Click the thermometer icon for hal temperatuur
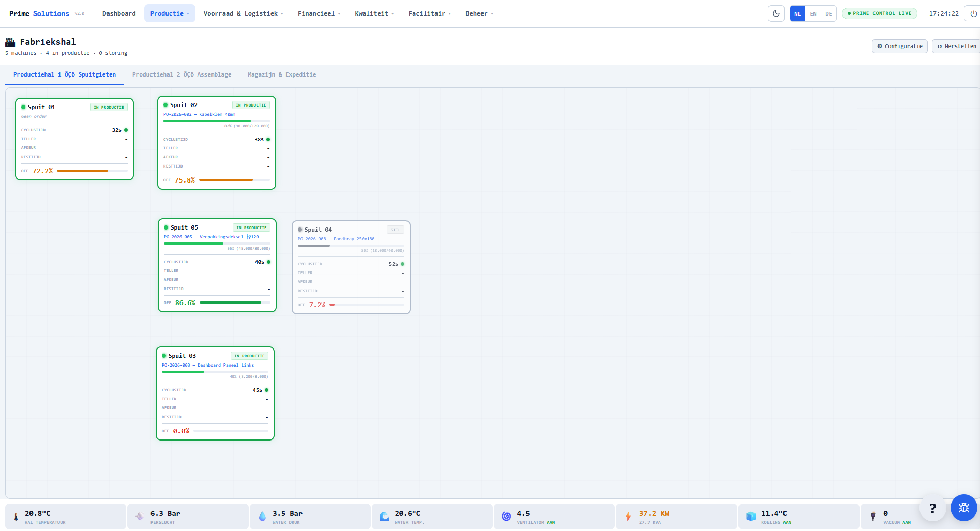 click(x=16, y=517)
